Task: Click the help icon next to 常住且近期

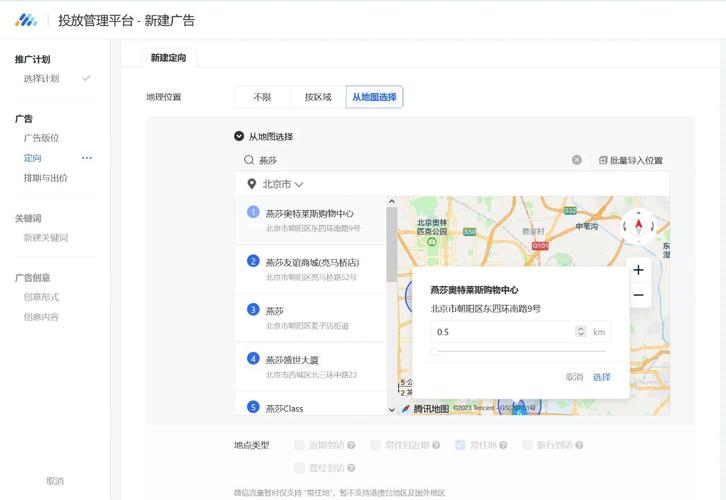Action: click(x=436, y=445)
